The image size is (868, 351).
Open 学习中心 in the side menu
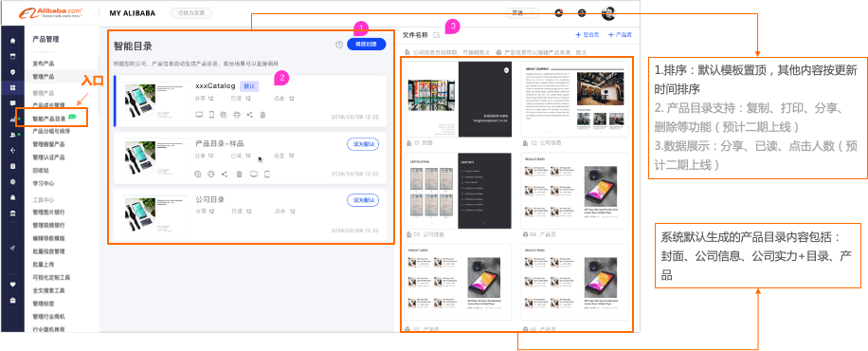click(44, 183)
